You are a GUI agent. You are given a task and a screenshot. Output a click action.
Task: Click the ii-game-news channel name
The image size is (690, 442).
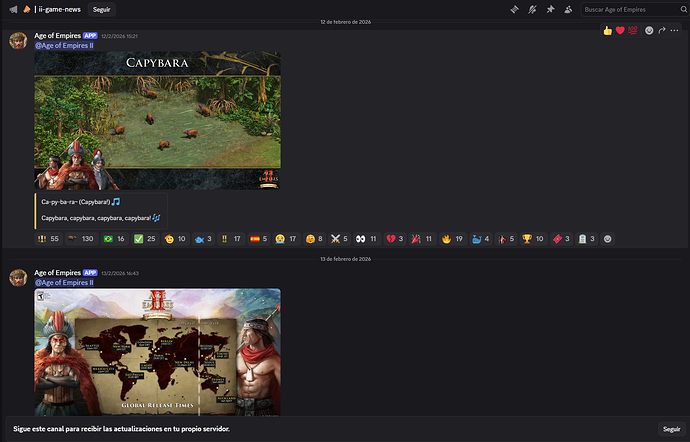point(60,9)
